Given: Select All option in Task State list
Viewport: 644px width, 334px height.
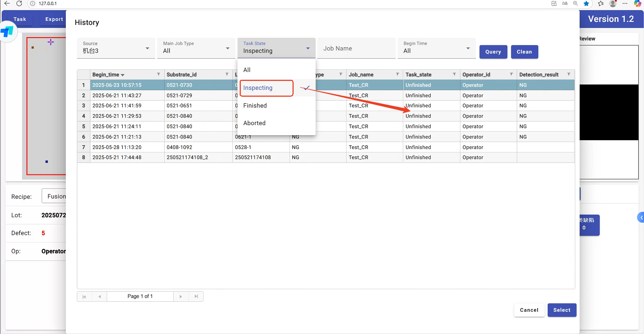Looking at the screenshot, I should tap(247, 70).
